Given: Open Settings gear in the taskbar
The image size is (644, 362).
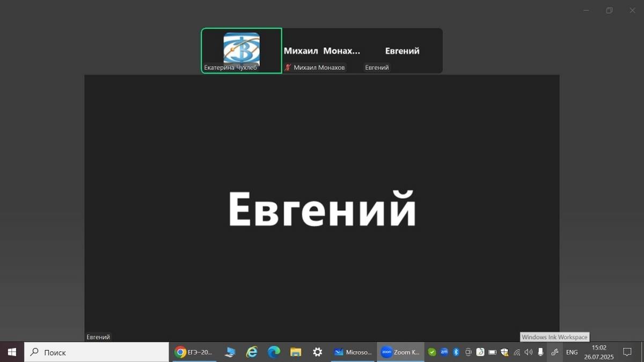Looking at the screenshot, I should (x=318, y=352).
